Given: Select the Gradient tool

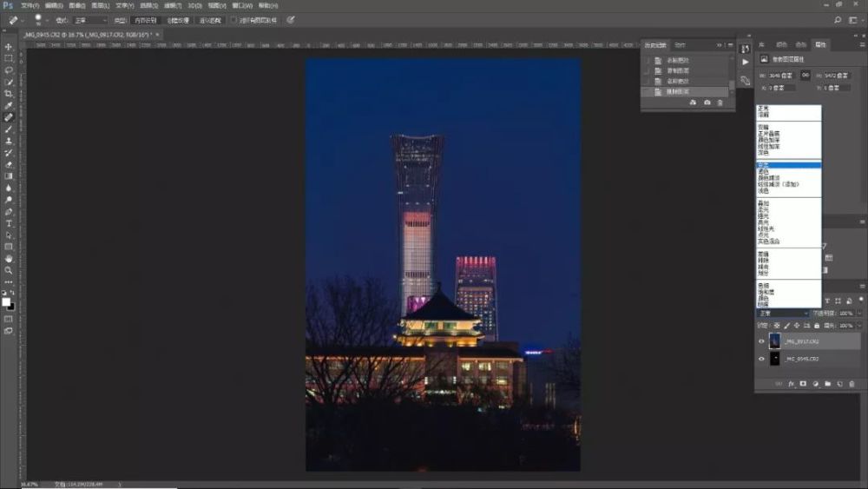Looking at the screenshot, I should click(x=9, y=176).
